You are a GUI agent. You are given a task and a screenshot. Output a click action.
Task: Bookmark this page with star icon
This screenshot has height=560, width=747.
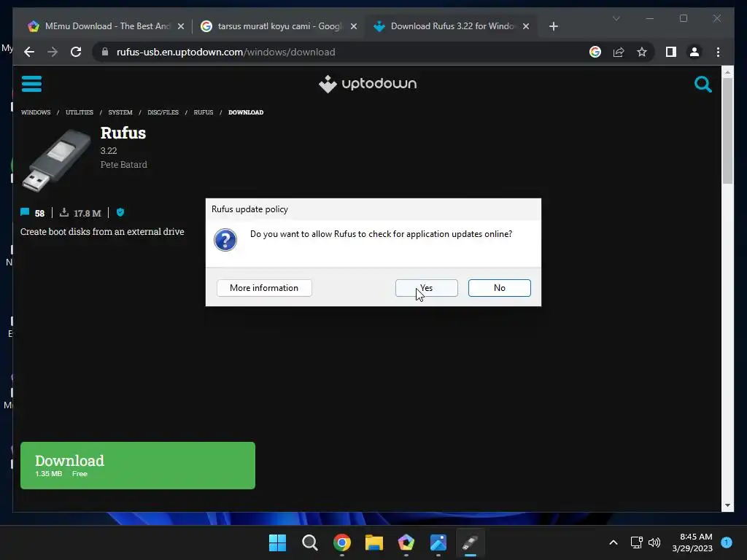click(642, 52)
